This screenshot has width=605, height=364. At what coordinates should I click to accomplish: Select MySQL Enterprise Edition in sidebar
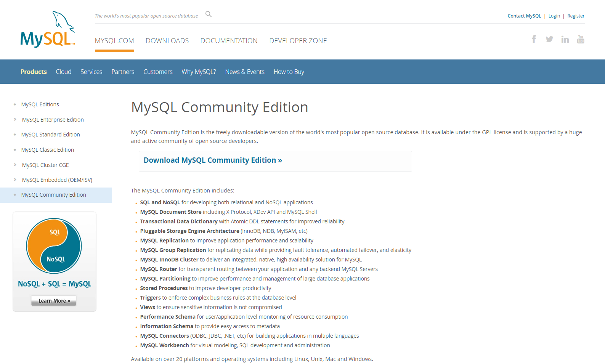tap(53, 120)
